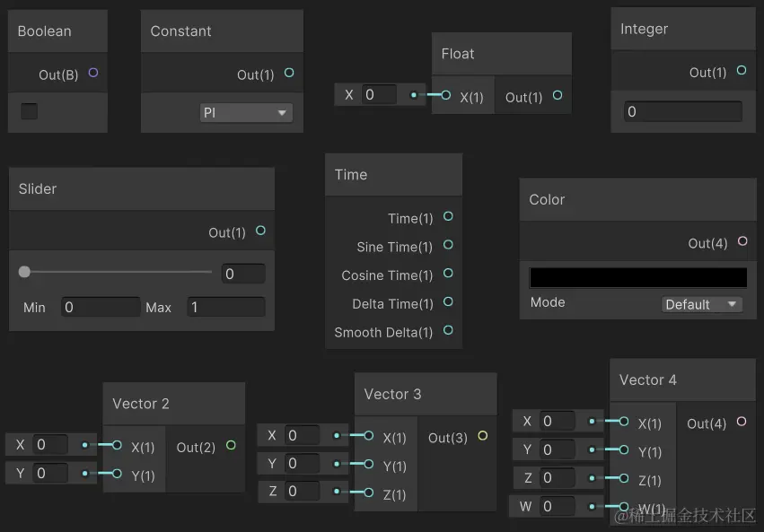Select the Float node title
This screenshot has height=532, width=764.
point(458,54)
